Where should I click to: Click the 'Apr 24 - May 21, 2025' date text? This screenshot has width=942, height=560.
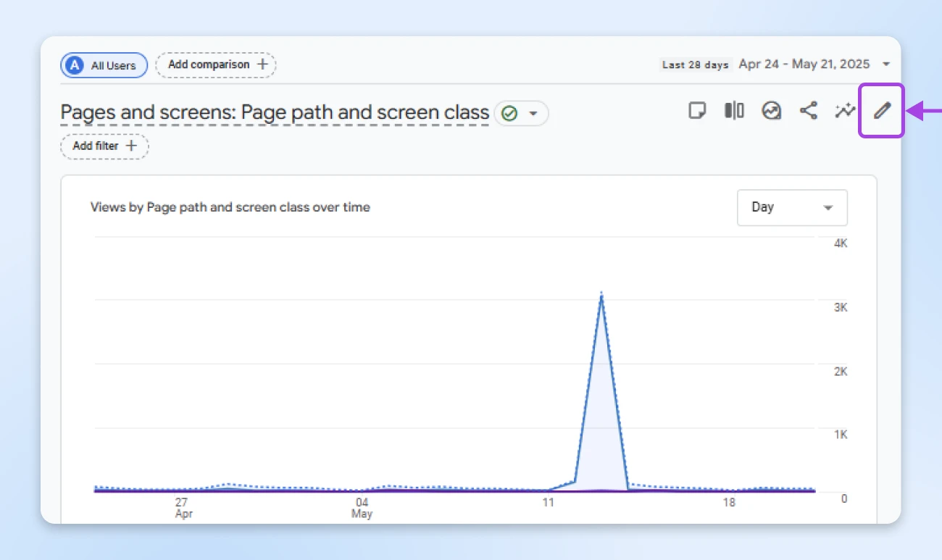[x=804, y=64]
